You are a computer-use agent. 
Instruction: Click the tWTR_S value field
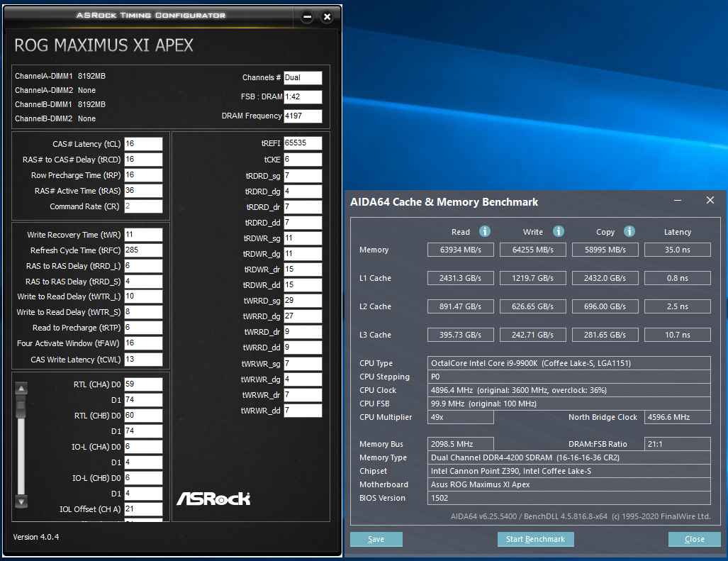143,312
